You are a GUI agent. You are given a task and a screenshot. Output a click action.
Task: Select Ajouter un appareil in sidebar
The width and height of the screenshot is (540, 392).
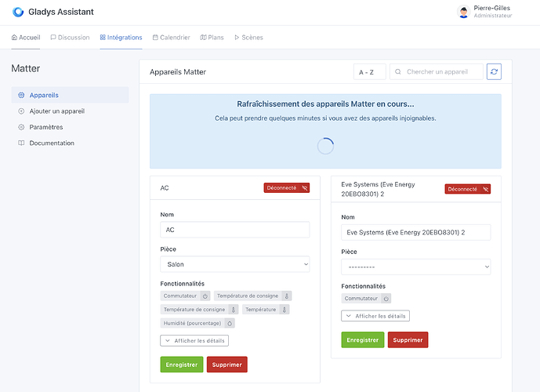(x=56, y=111)
